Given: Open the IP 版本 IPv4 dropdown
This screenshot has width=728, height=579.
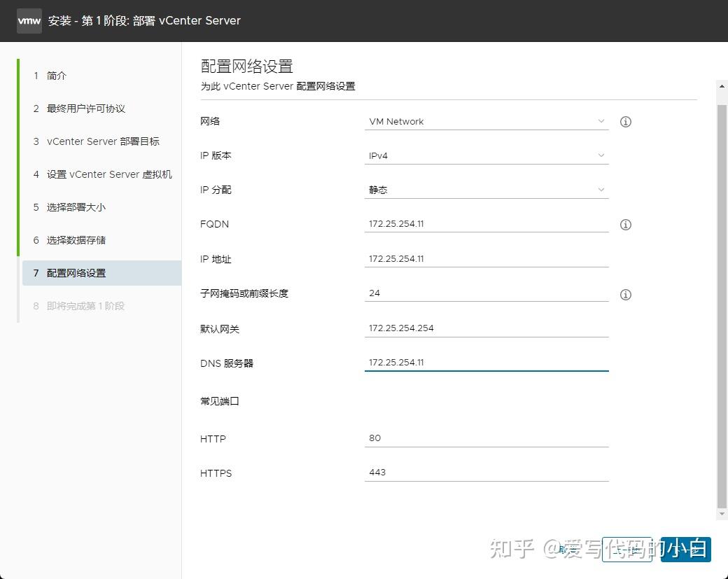Looking at the screenshot, I should 486,155.
